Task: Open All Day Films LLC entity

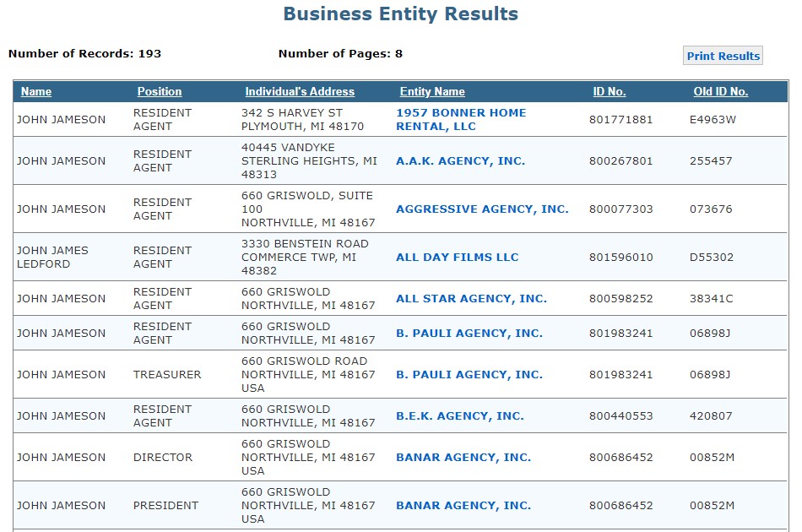Action: pos(458,257)
